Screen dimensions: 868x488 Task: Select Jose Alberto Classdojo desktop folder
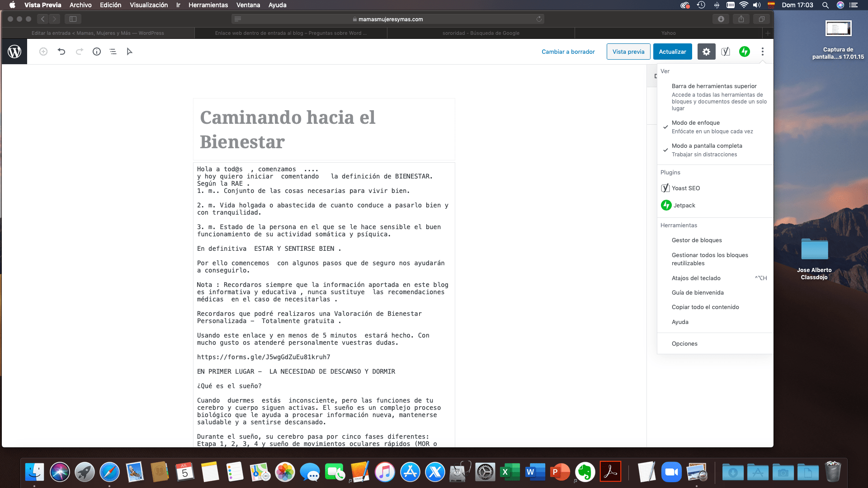814,249
